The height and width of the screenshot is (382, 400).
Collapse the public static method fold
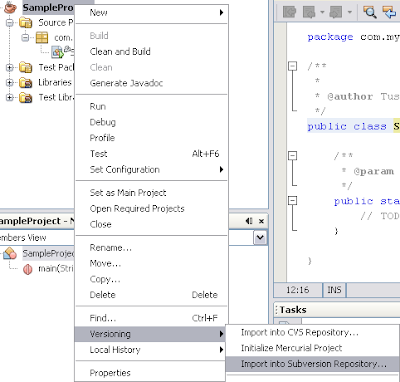292,200
